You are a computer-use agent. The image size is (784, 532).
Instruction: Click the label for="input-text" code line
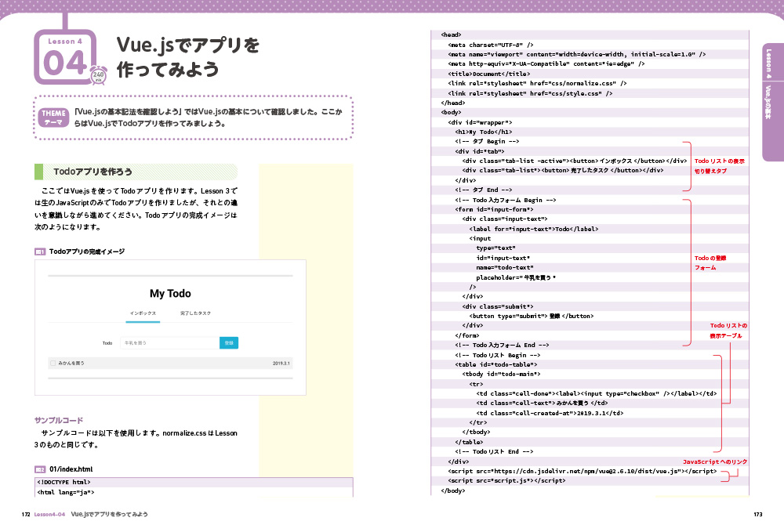click(x=533, y=230)
